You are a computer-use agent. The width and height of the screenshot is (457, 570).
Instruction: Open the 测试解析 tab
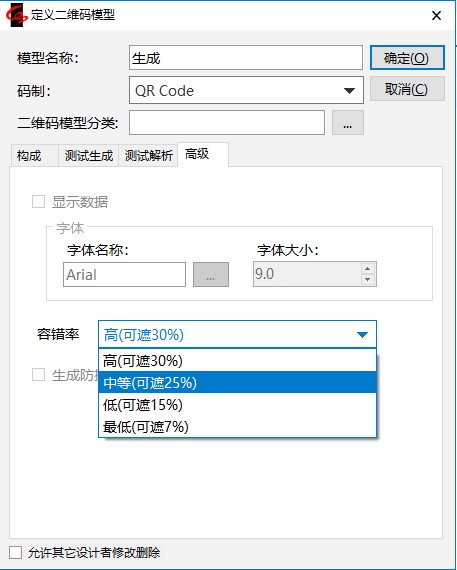tap(148, 156)
